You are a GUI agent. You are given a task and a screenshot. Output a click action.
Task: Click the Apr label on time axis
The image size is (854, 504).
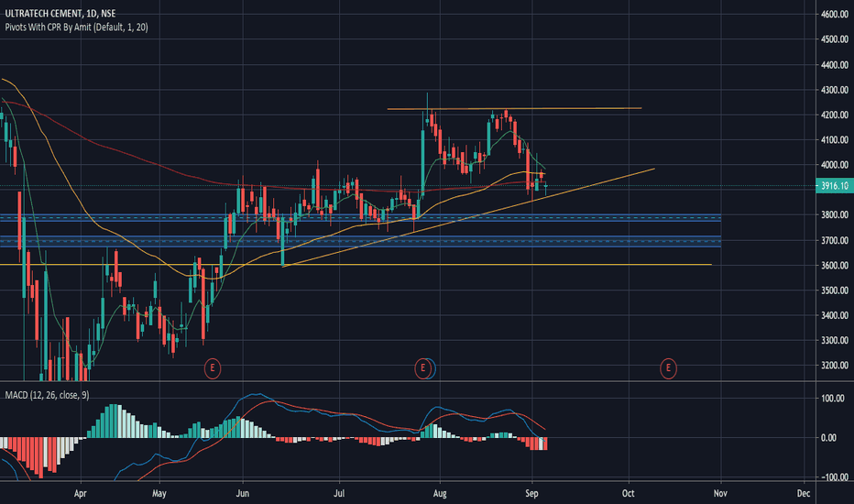click(80, 494)
